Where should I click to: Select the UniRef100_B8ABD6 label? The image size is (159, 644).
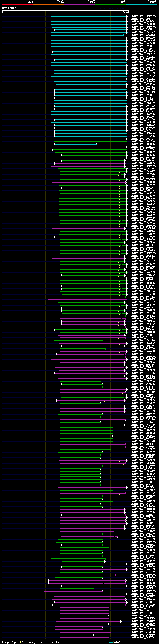click(142, 144)
